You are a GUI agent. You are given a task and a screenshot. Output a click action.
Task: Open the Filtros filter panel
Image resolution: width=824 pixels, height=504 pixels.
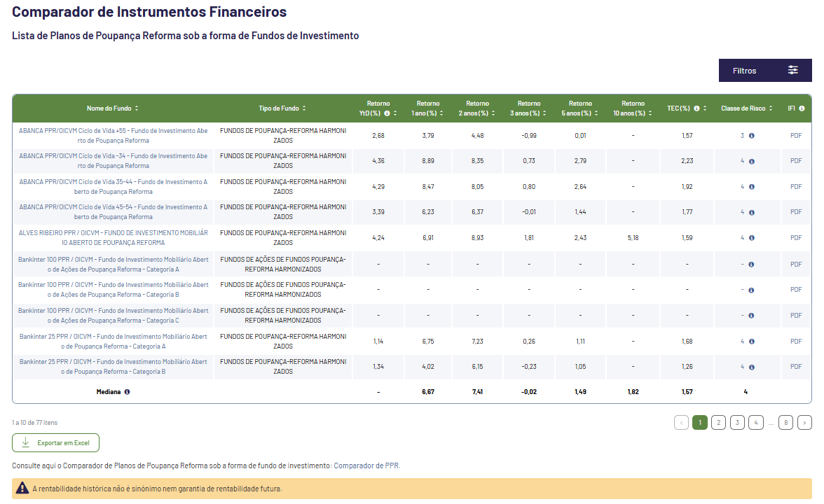point(764,70)
